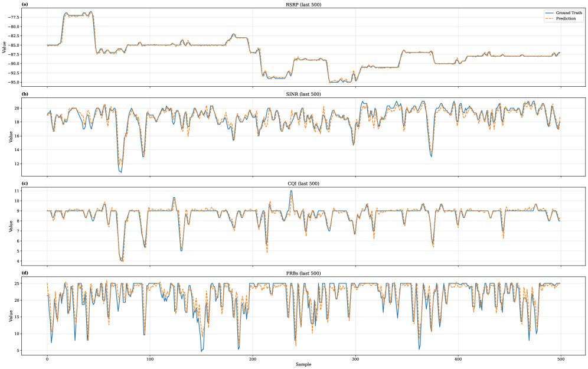Viewport: 588px width, 369px height.
Task: Click the RSRP y-tick "−82.5"
Action: (13, 36)
